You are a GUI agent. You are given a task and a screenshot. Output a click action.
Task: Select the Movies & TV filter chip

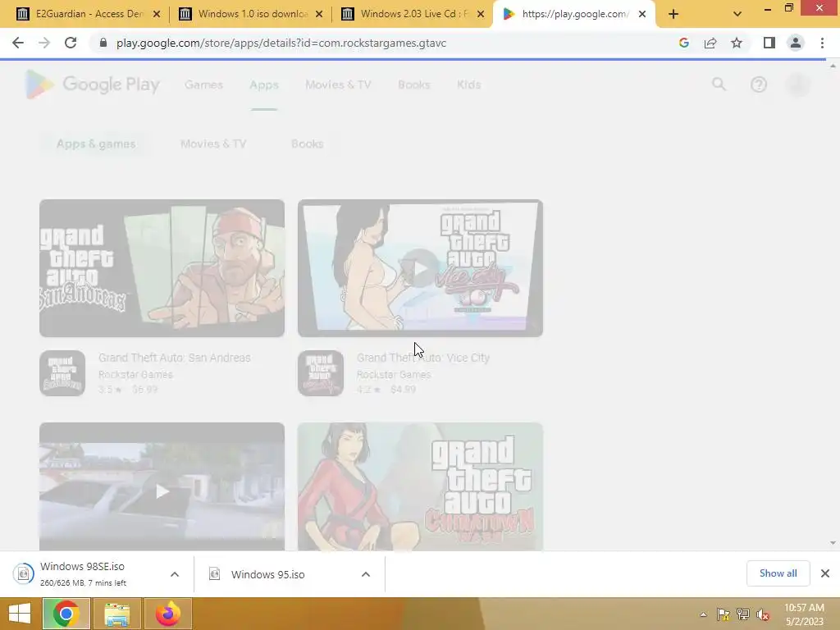pyautogui.click(x=213, y=144)
